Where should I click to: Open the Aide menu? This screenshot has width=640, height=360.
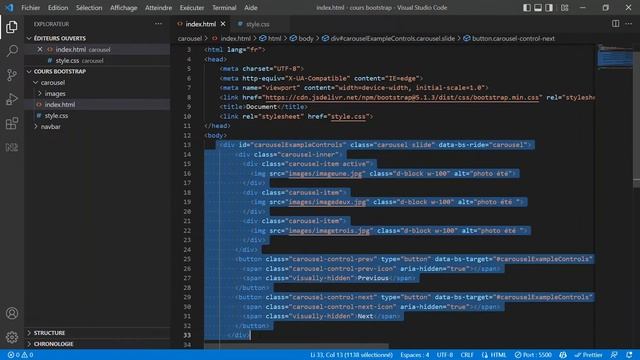[251, 7]
